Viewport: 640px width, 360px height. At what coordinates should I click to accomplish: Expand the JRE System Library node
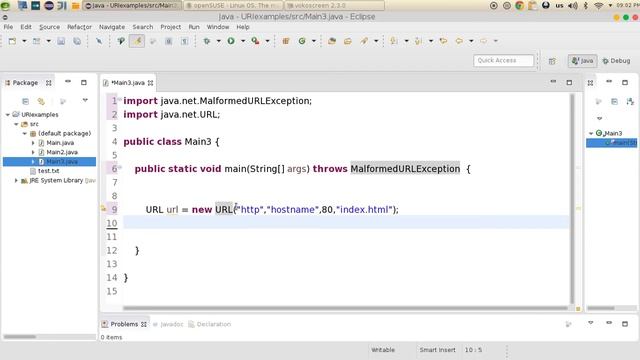coord(16,180)
